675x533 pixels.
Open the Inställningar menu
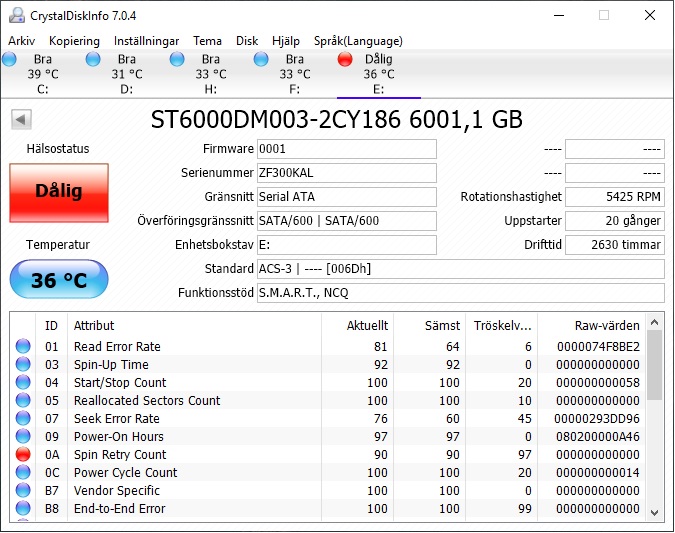pyautogui.click(x=146, y=41)
